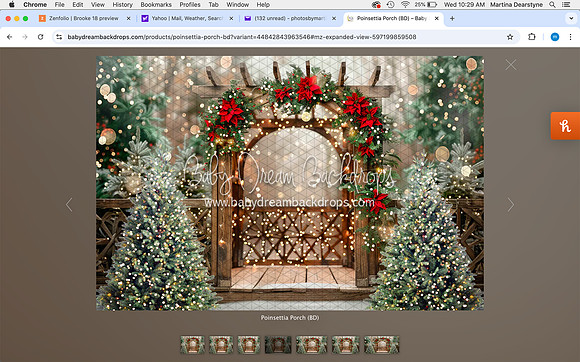Close the expanded image view
The image size is (580, 362).
click(x=511, y=65)
